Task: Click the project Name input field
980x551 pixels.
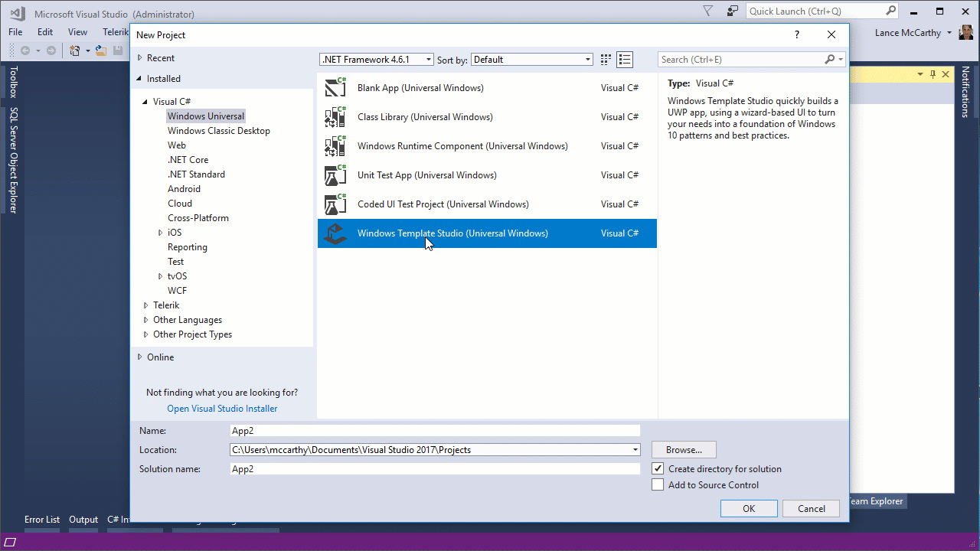Action: coord(435,431)
